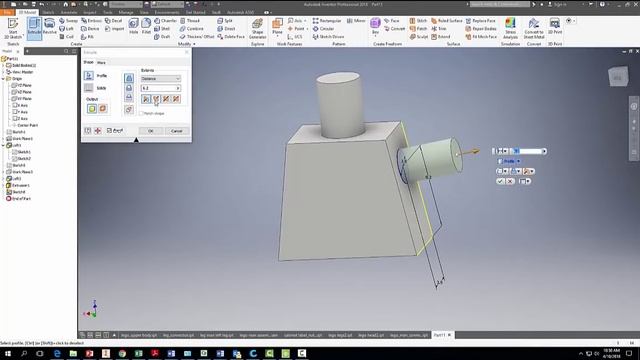Open the Extents type dropdown
The height and width of the screenshot is (360, 640).
161,78
